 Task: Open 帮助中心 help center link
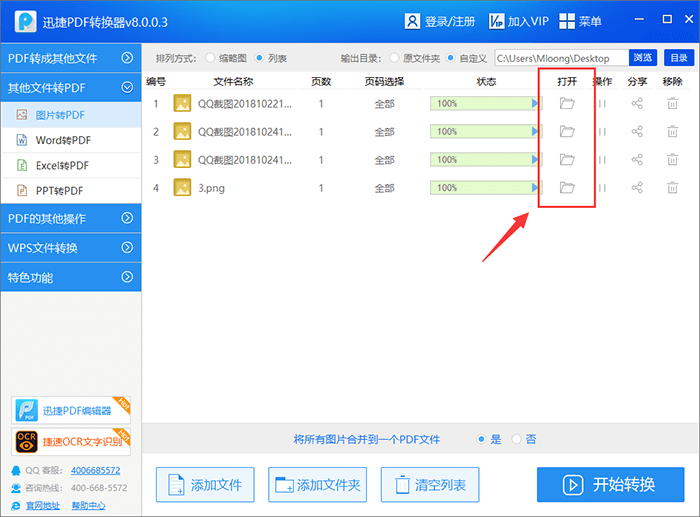click(88, 505)
